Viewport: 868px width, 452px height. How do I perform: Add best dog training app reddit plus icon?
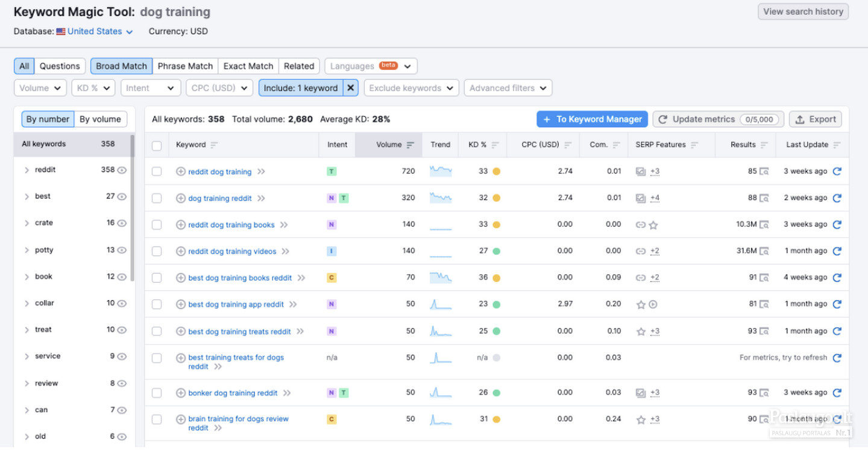[180, 304]
